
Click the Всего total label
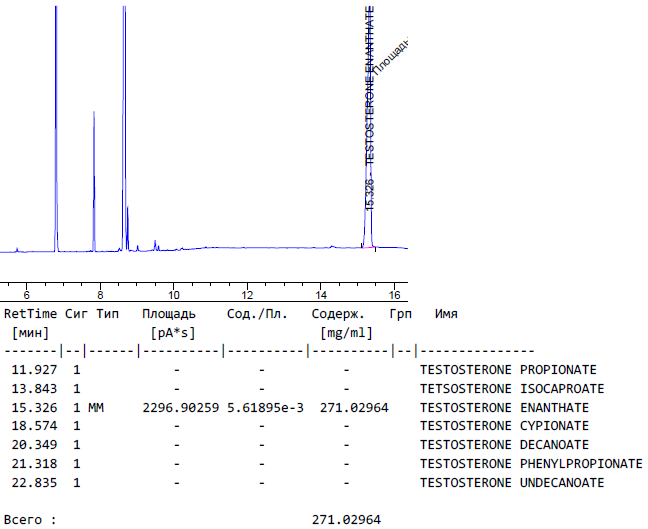(x=30, y=520)
